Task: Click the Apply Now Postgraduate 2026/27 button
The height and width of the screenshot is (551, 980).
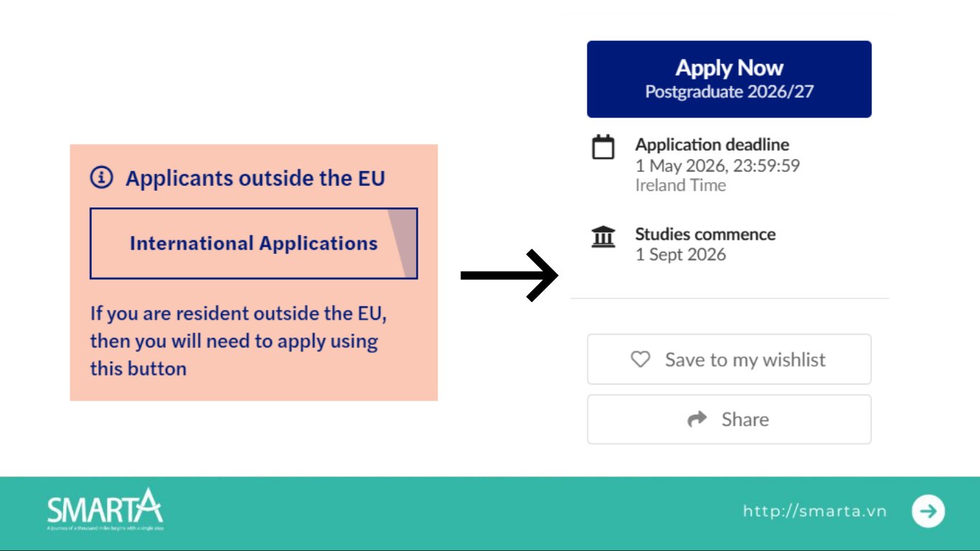Action: [x=729, y=79]
